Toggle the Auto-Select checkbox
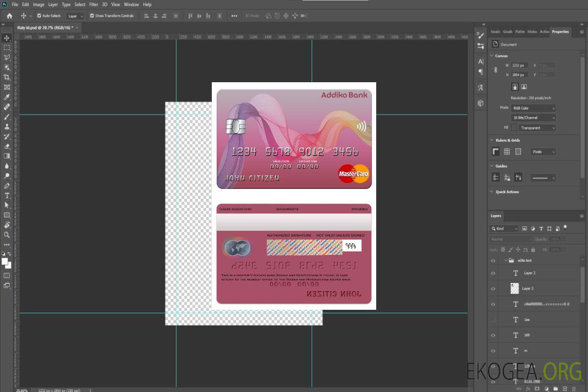 (39, 16)
